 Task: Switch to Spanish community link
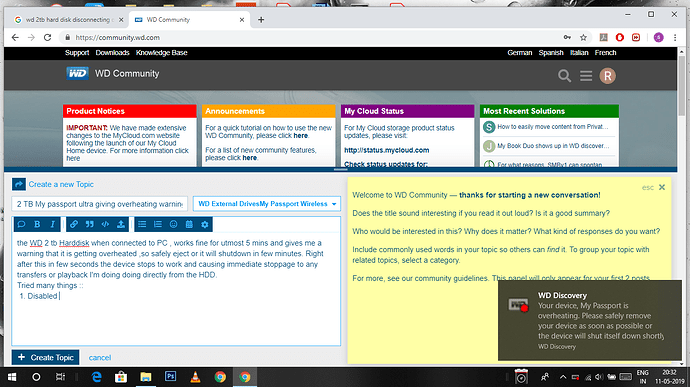pyautogui.click(x=551, y=52)
